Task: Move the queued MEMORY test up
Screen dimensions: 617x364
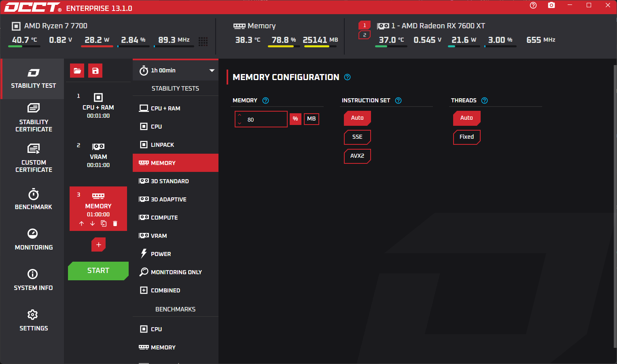Action: click(82, 224)
